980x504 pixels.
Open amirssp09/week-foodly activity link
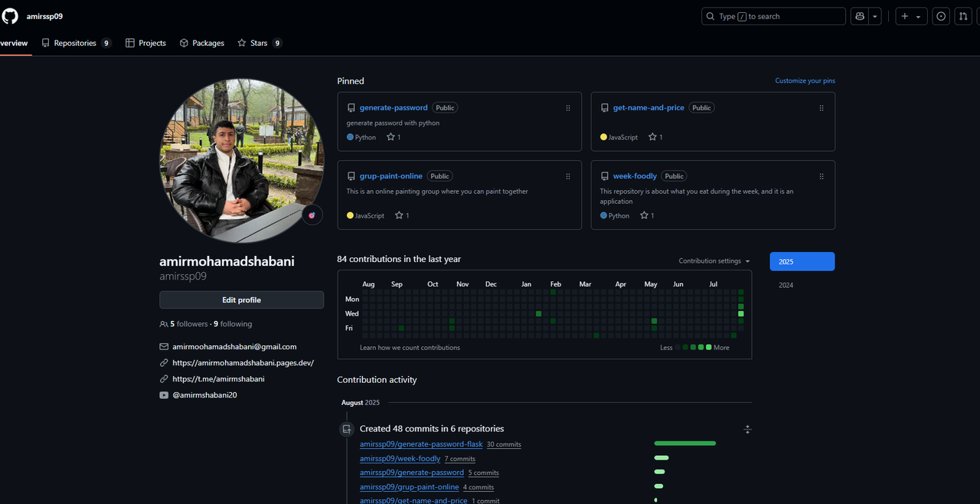[x=400, y=459]
